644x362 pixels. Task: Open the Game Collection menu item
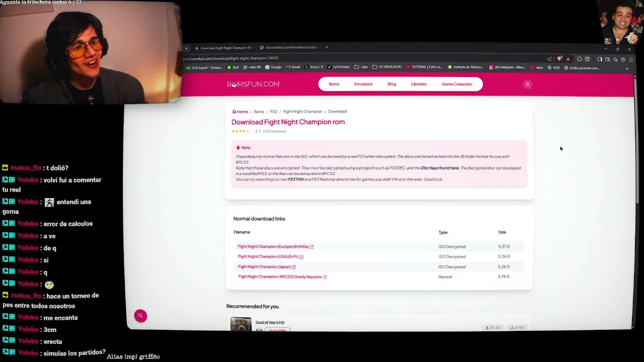point(457,84)
